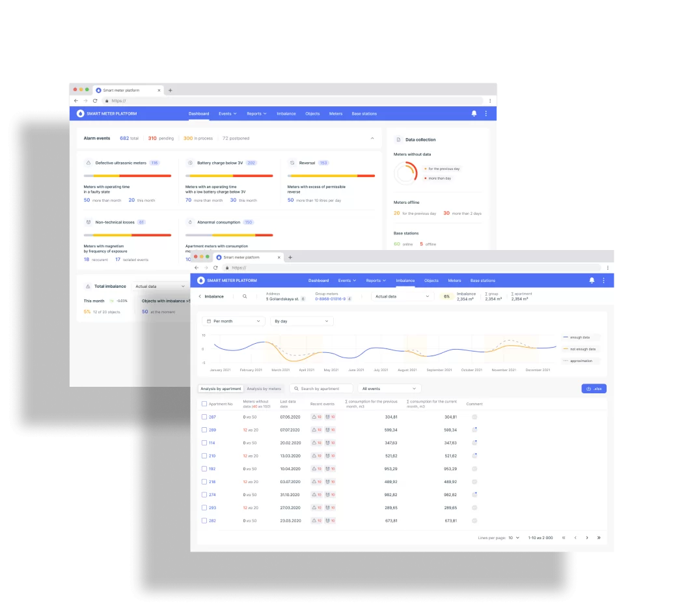Viewport: 684px width, 616px height.
Task: Expand the All events filter dropdown
Action: point(389,389)
